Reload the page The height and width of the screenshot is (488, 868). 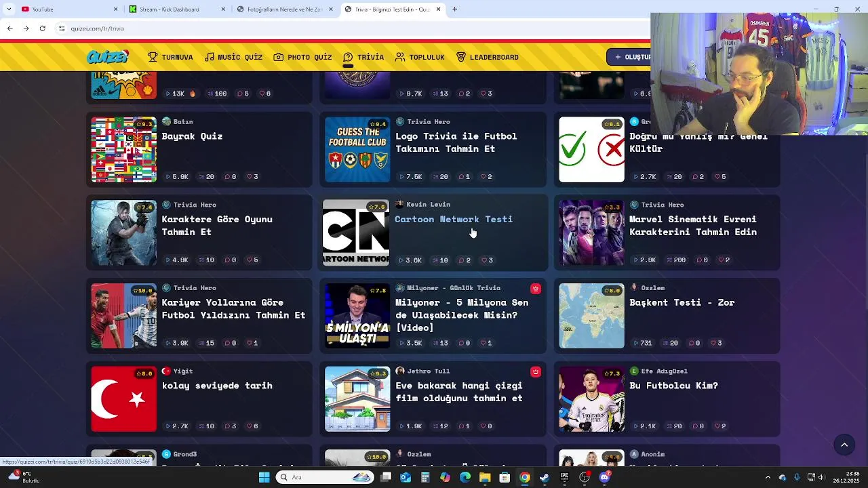[x=42, y=28]
